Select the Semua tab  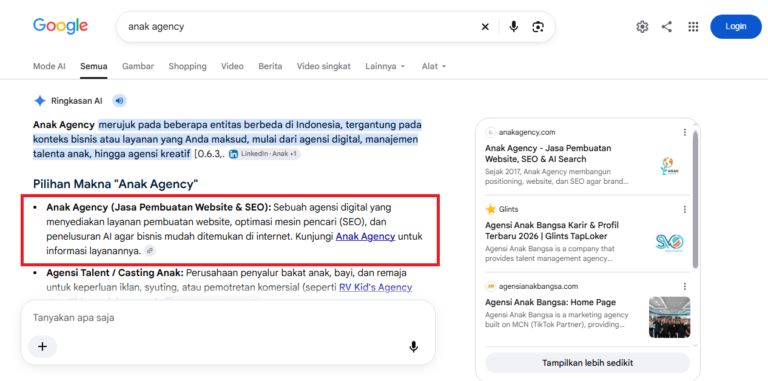[94, 66]
